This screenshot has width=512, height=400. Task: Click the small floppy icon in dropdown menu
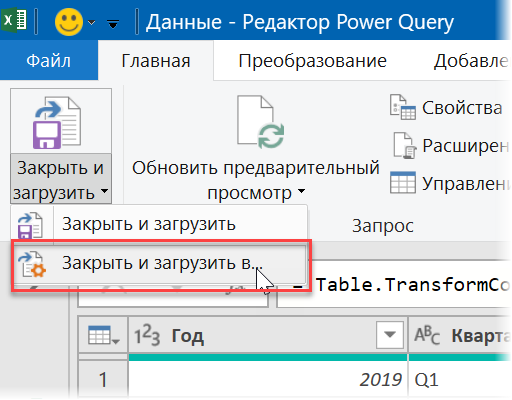(x=30, y=226)
